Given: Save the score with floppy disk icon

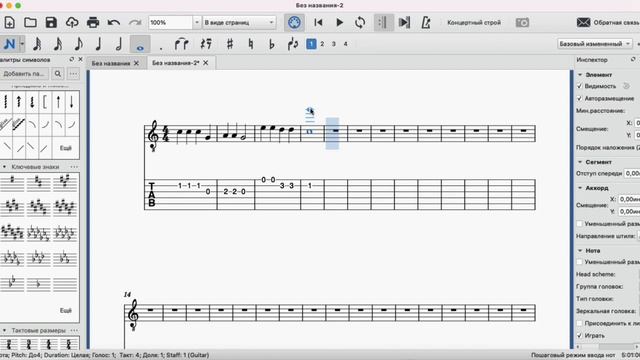Looking at the screenshot, I should coord(51,22).
